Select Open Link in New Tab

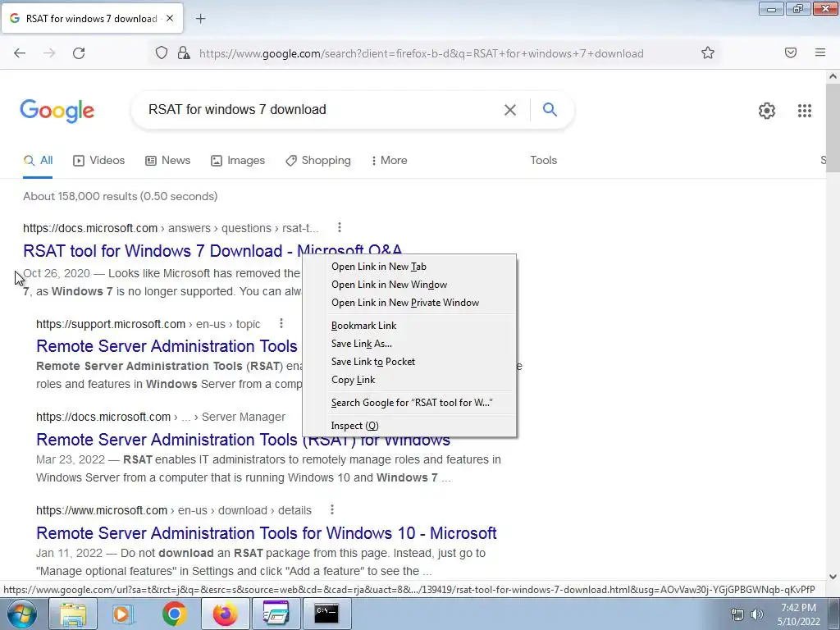[409, 267]
